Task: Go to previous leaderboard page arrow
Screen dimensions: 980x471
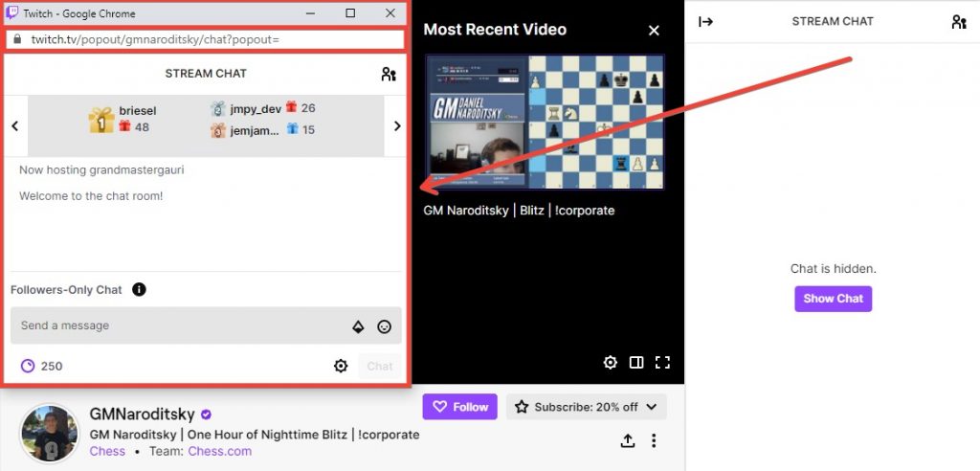Action: pos(15,125)
